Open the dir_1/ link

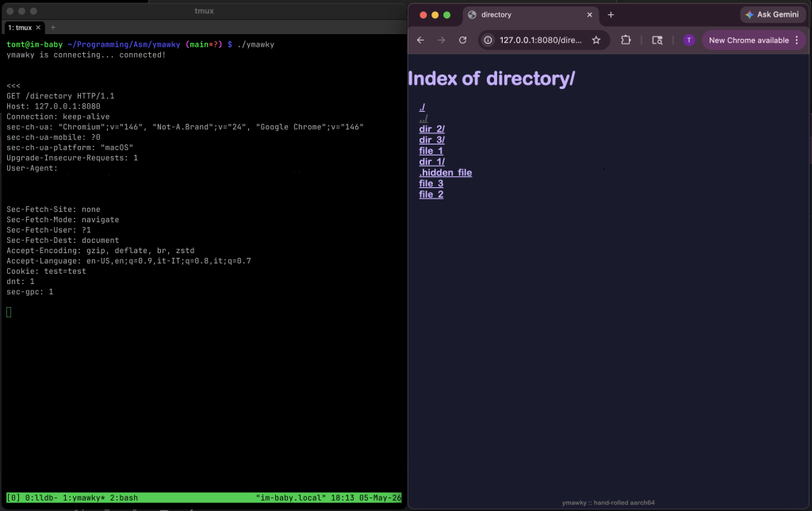tap(432, 162)
